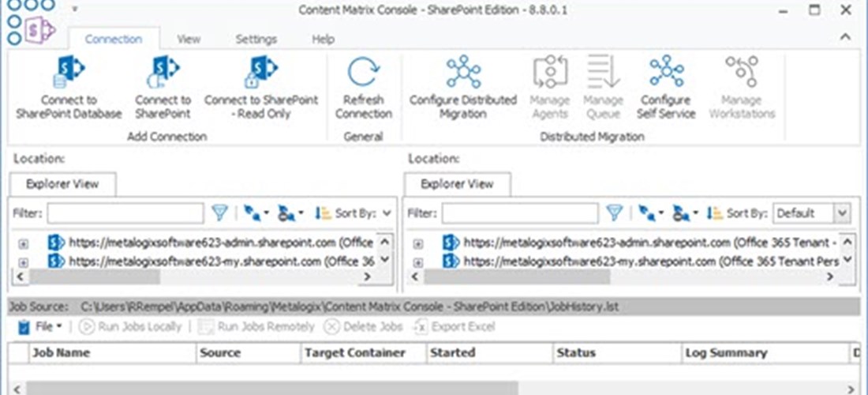
Task: Click the left pane Filter text field
Action: (125, 213)
